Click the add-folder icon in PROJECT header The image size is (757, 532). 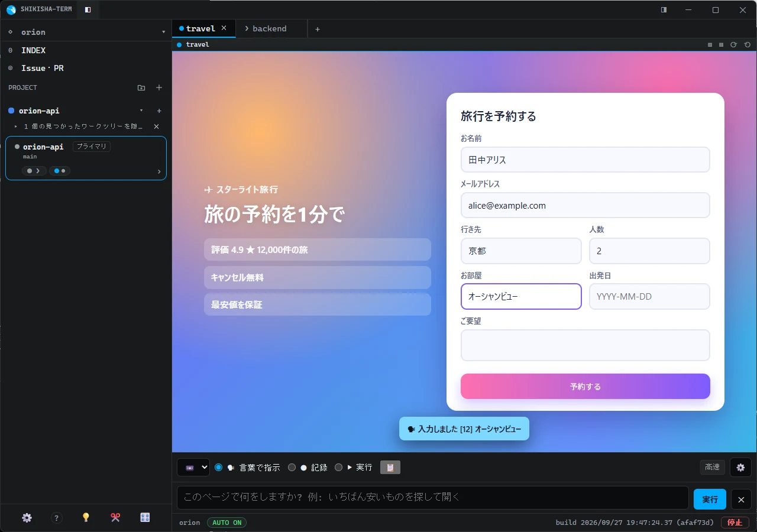(141, 87)
